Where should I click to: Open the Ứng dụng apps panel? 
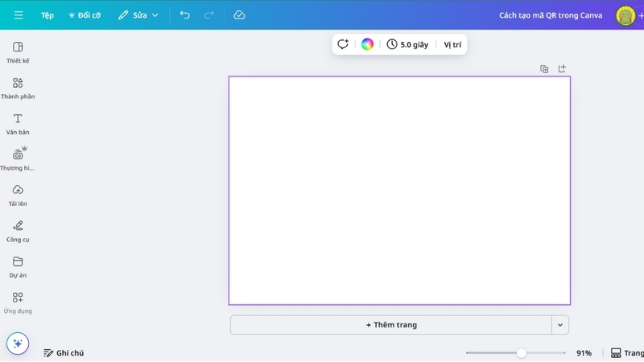pyautogui.click(x=18, y=302)
